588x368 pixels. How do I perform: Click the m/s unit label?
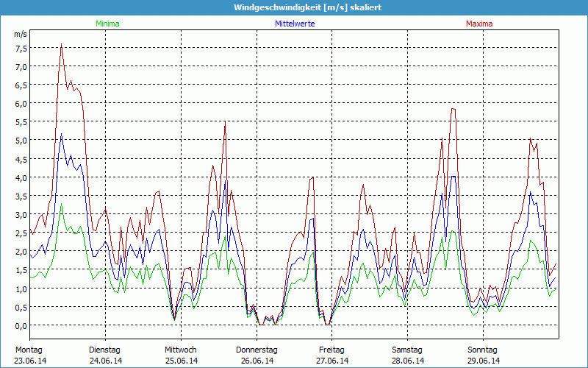[21, 34]
